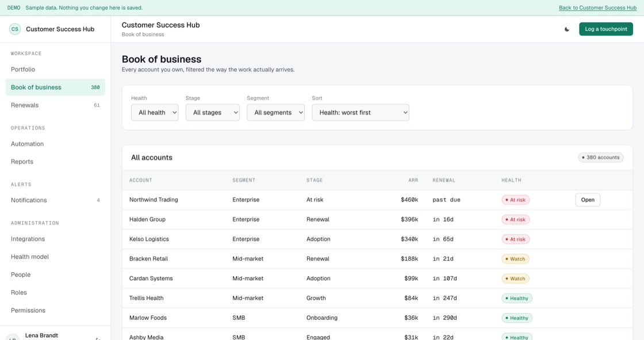Click in 16d renewal value
The width and height of the screenshot is (644, 340).
(443, 220)
